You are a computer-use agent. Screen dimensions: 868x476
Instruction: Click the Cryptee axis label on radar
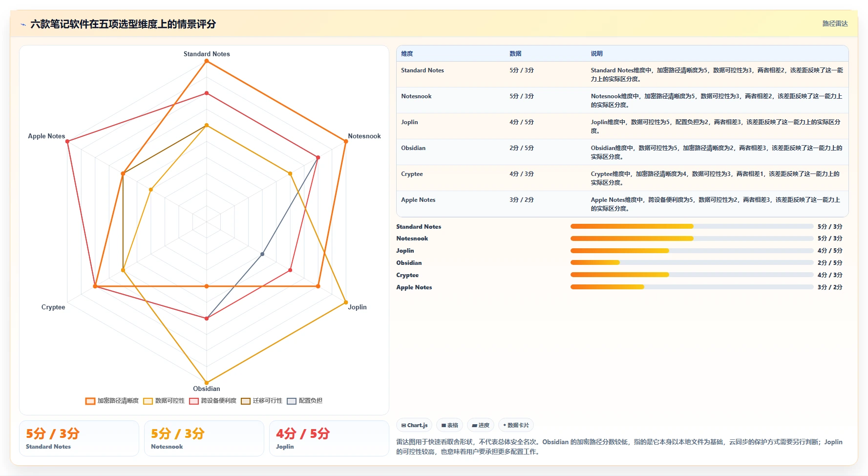pos(53,307)
